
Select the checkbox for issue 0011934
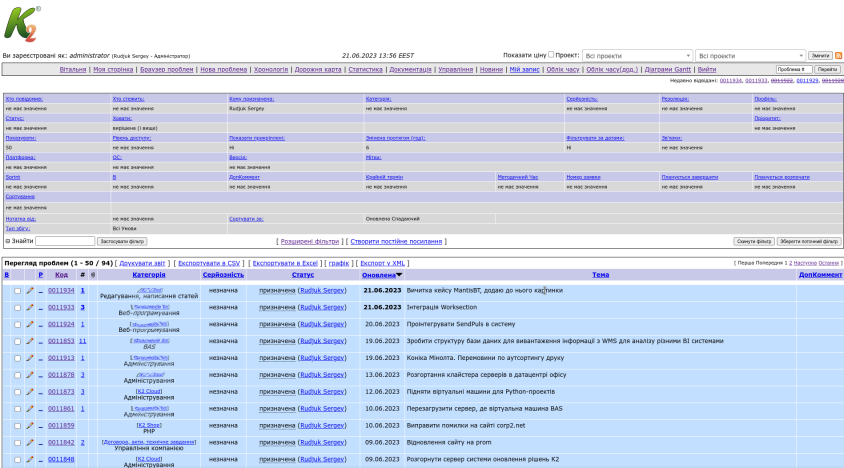point(17,291)
